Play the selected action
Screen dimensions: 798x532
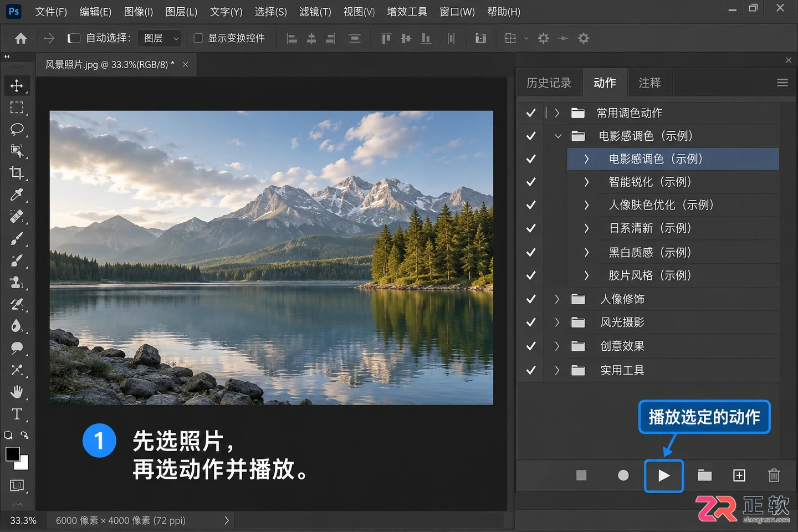[664, 475]
